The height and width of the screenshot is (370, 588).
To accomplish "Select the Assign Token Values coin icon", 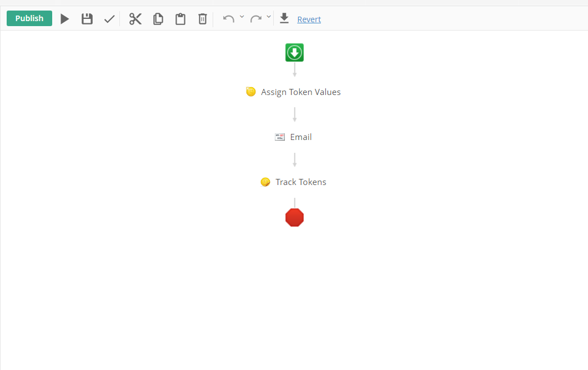I will pos(251,92).
